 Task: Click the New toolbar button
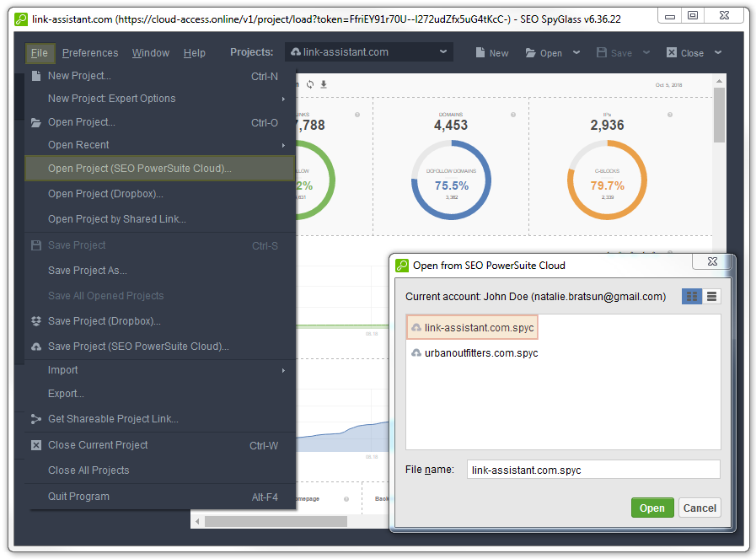point(492,53)
